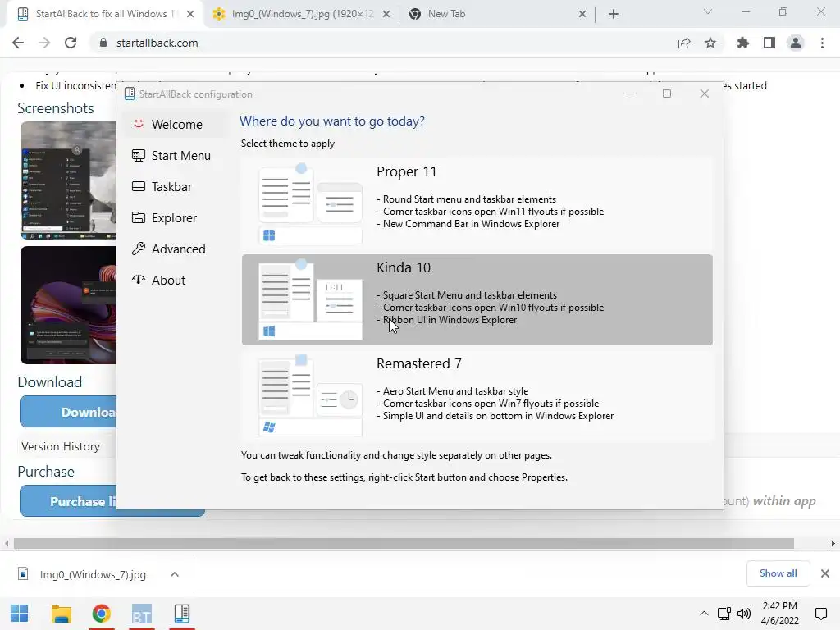840x630 pixels.
Task: Click the horizontal page scrollbar
Action: tap(404, 544)
